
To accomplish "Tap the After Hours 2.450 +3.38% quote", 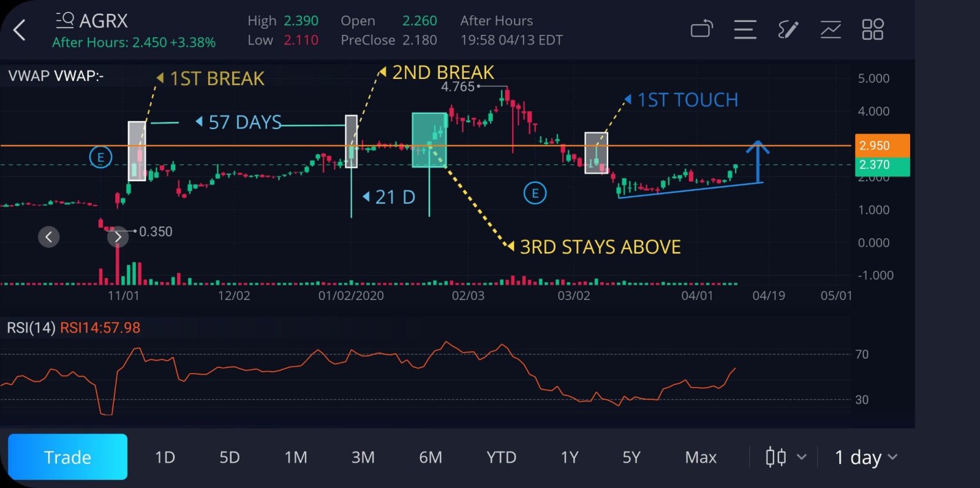I will (134, 42).
